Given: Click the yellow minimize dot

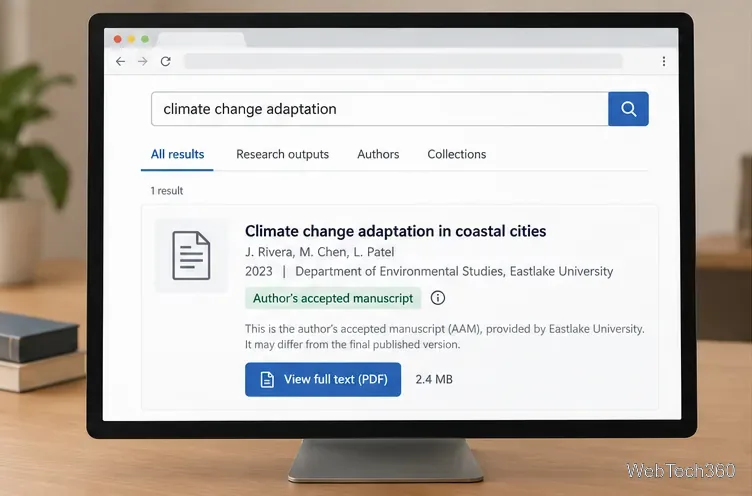Looking at the screenshot, I should point(131,39).
